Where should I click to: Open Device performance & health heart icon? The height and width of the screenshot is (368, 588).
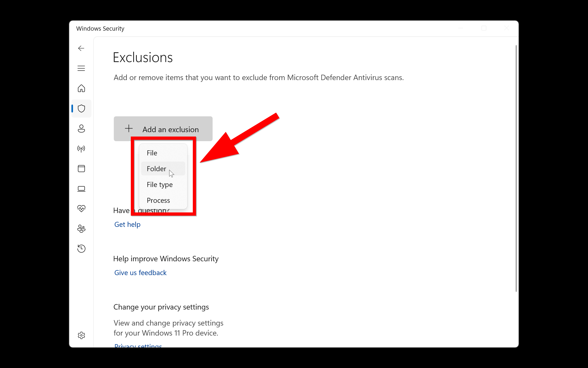(x=81, y=209)
